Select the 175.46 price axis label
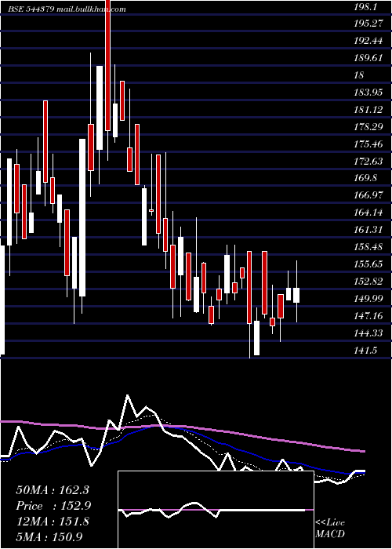This screenshot has height=549, width=392. pos(368,144)
